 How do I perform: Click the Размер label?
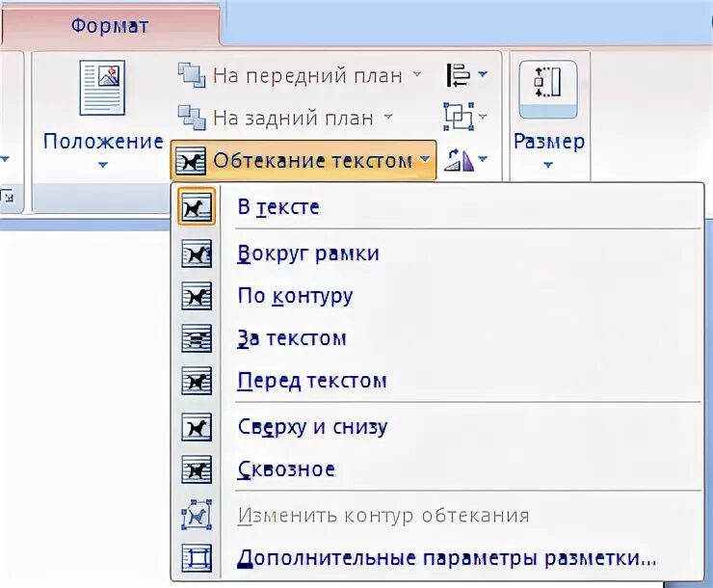click(549, 142)
